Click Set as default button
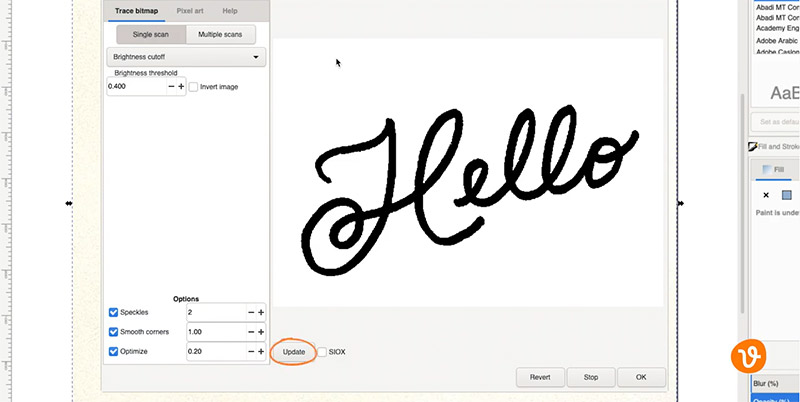 [776, 122]
